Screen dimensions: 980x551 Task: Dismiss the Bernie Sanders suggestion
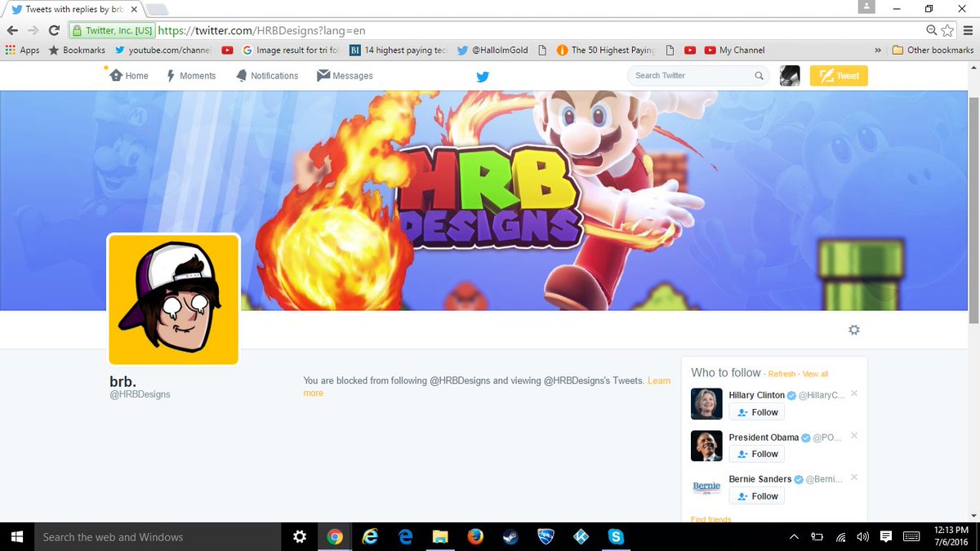click(x=854, y=477)
